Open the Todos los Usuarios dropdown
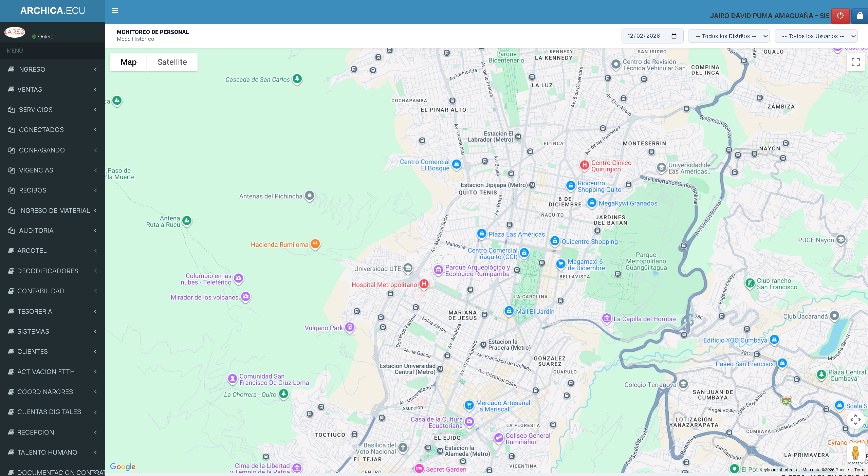The width and height of the screenshot is (868, 476). click(816, 36)
